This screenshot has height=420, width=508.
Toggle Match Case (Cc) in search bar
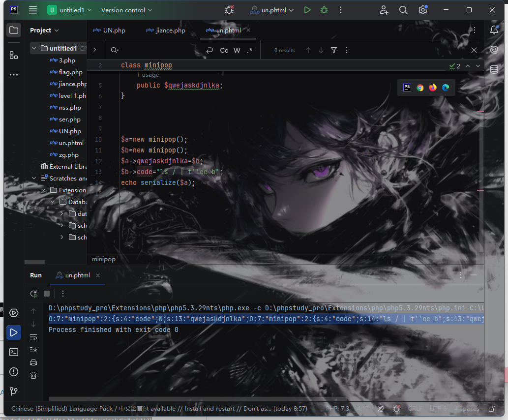tap(224, 50)
